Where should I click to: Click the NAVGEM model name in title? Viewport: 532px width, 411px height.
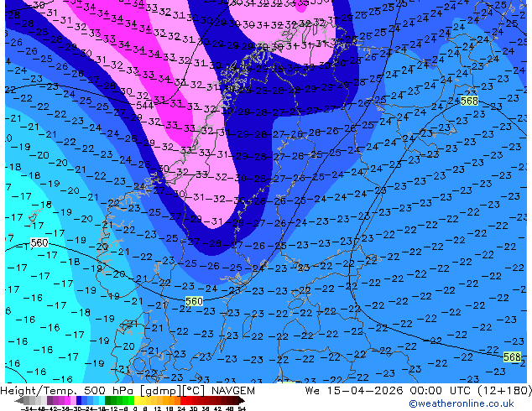pyautogui.click(x=232, y=391)
